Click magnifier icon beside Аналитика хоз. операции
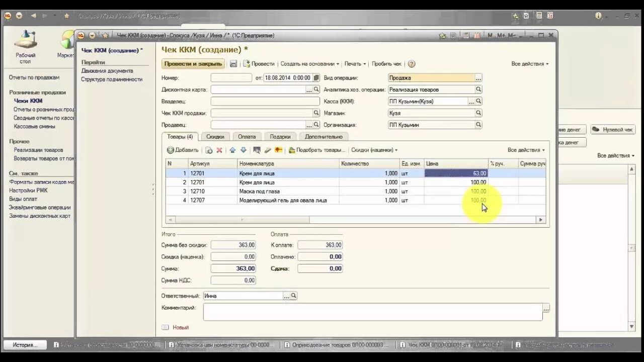This screenshot has width=644, height=362. [x=478, y=89]
